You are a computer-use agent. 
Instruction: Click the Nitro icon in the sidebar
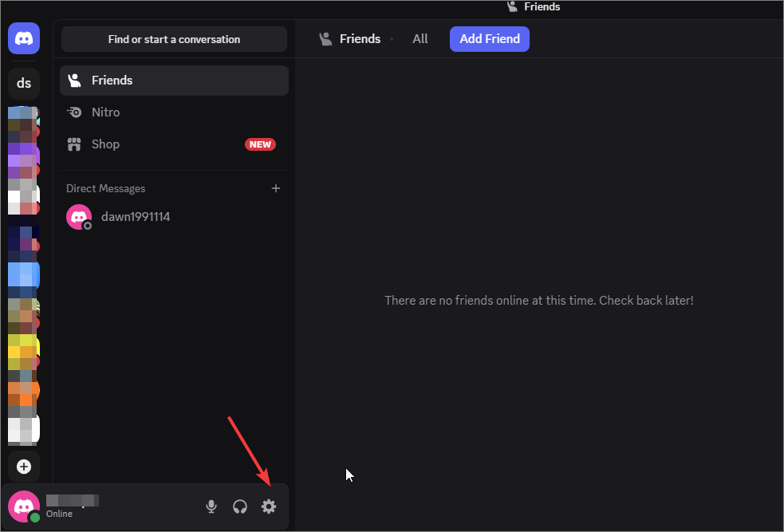(74, 112)
